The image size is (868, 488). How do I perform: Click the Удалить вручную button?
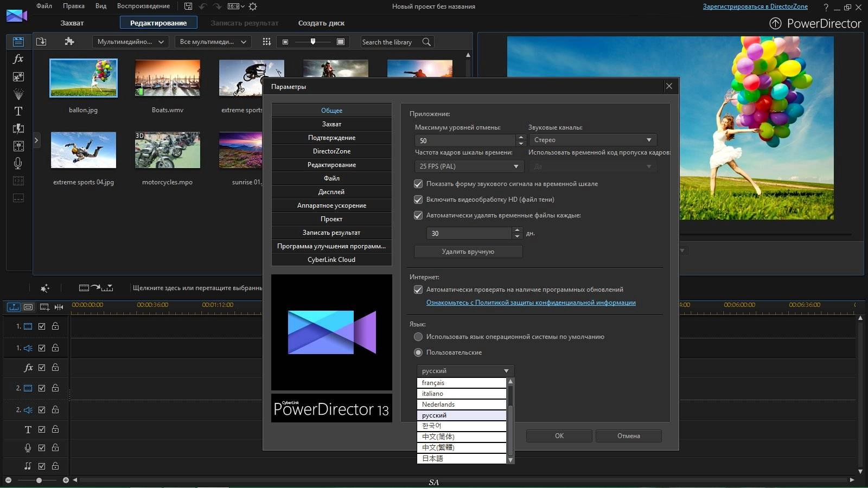point(468,252)
